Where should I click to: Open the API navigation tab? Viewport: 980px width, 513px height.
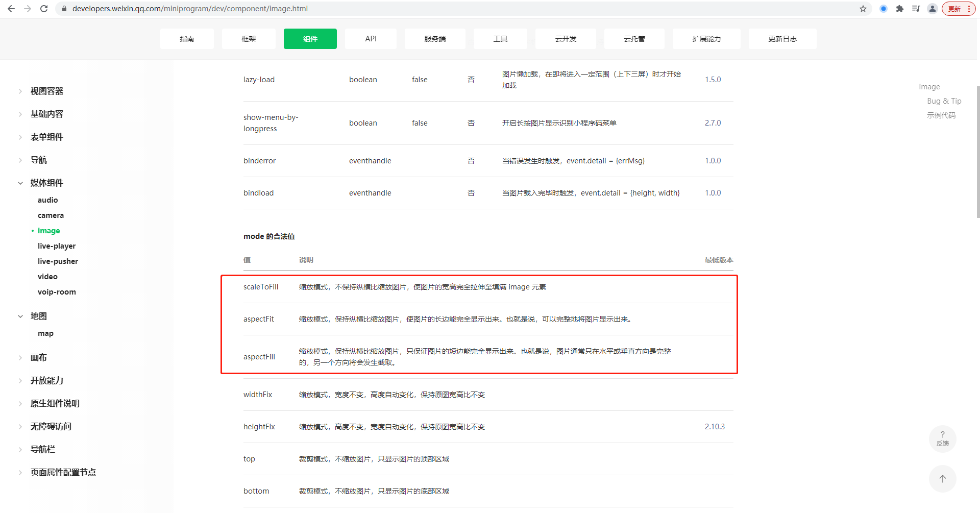371,39
